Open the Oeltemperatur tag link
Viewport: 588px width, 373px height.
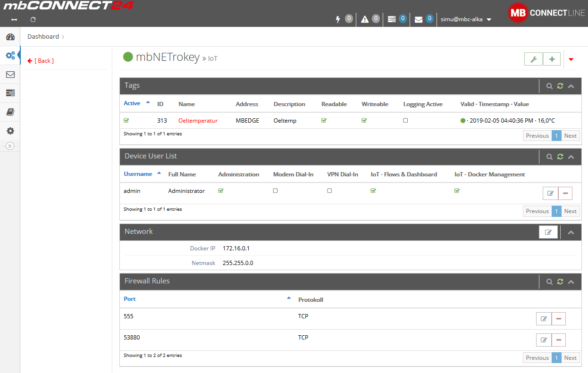(198, 121)
